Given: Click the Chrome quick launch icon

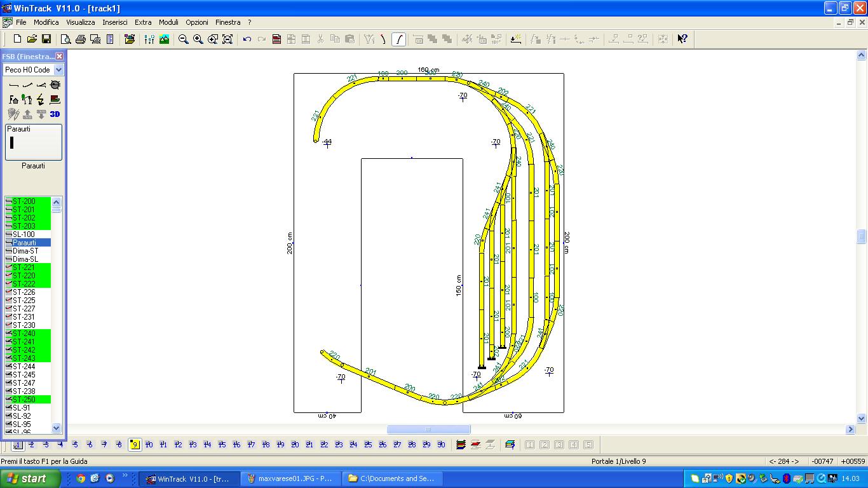Looking at the screenshot, I should coord(81,478).
